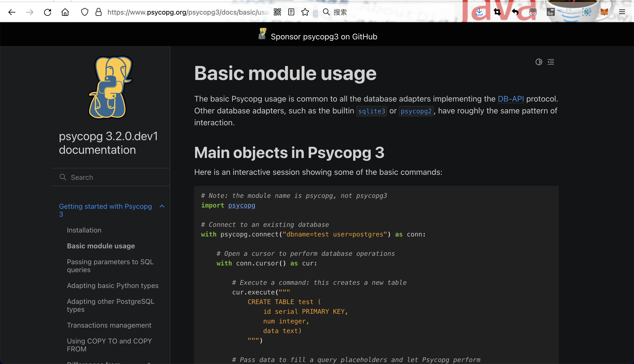
Task: Open the tracking protection shield icon
Action: (x=85, y=12)
